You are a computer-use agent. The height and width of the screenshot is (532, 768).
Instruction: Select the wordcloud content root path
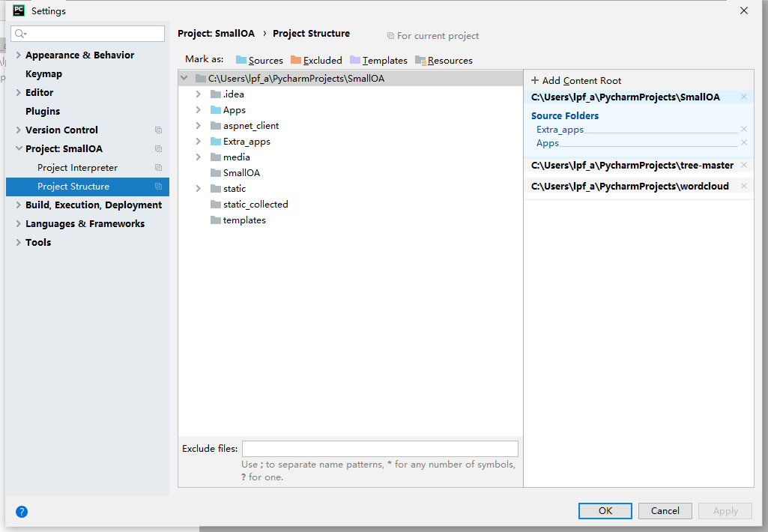630,186
